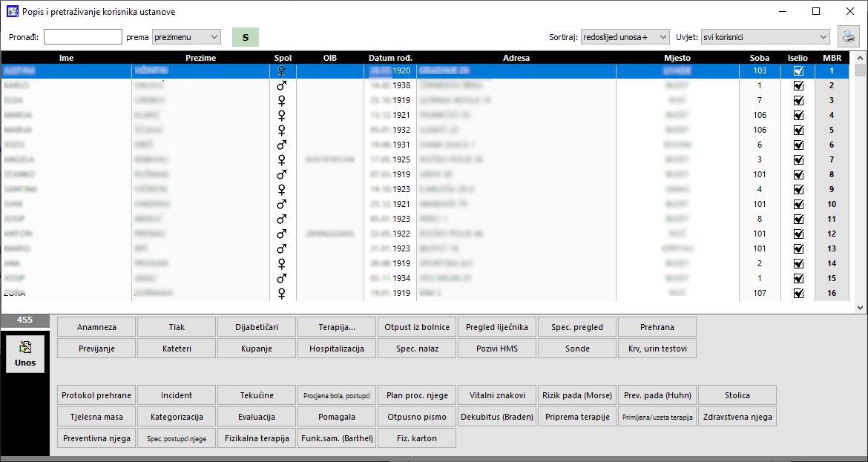Toggle Iselio checkbox for MBR 13
Viewport: 868px width, 462px height.
point(798,249)
